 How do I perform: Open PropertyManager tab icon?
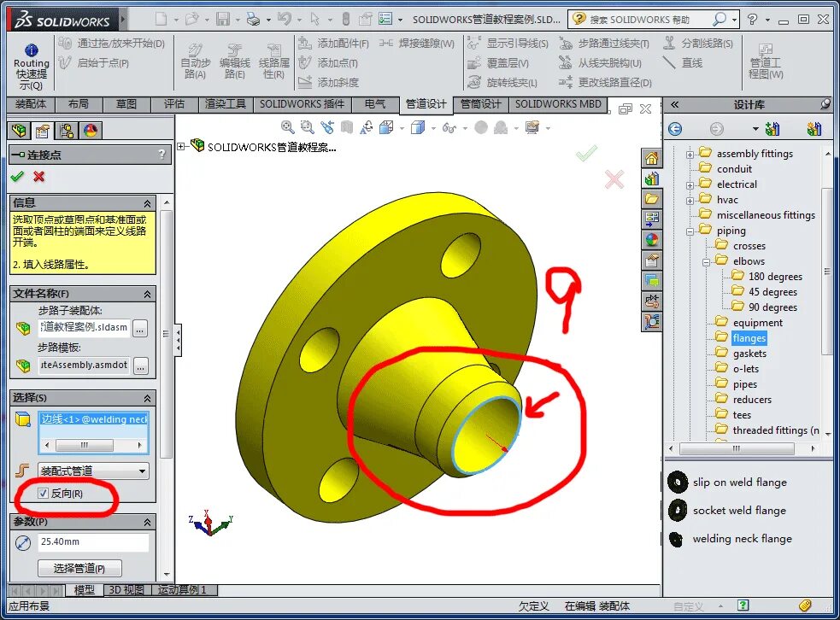(x=43, y=130)
